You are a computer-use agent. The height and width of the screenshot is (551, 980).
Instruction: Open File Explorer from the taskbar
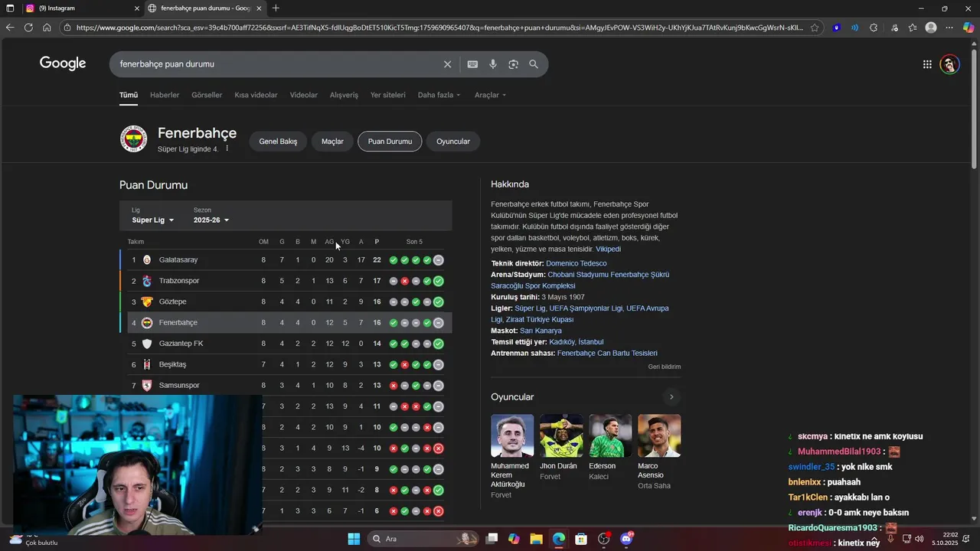click(x=536, y=539)
